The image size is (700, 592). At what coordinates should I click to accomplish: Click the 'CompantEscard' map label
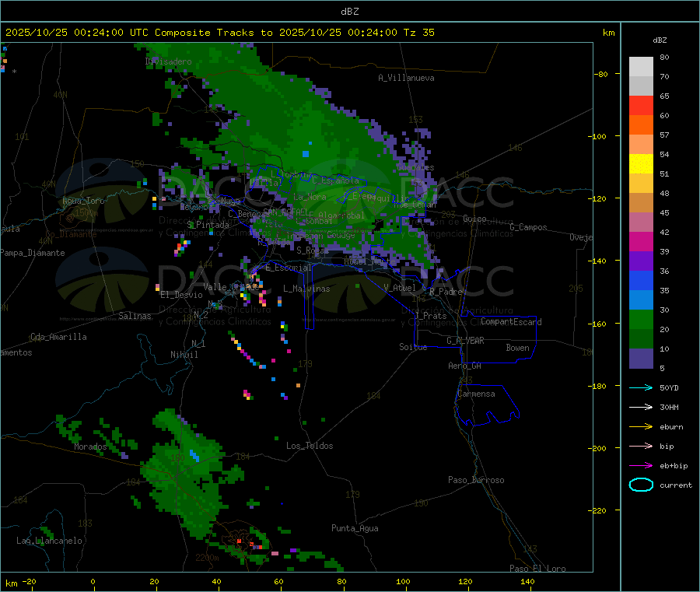(511, 322)
